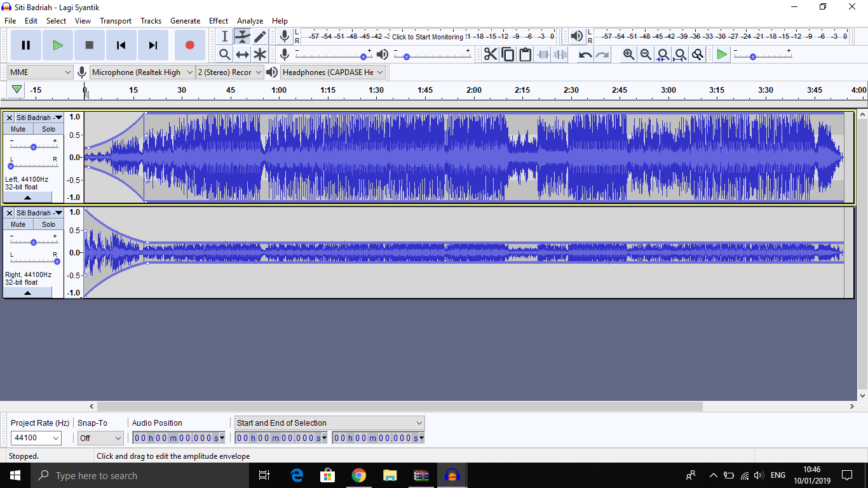Screen dimensions: 868x488
Task: Click the Zoom In magnifier icon
Action: pyautogui.click(x=628, y=55)
